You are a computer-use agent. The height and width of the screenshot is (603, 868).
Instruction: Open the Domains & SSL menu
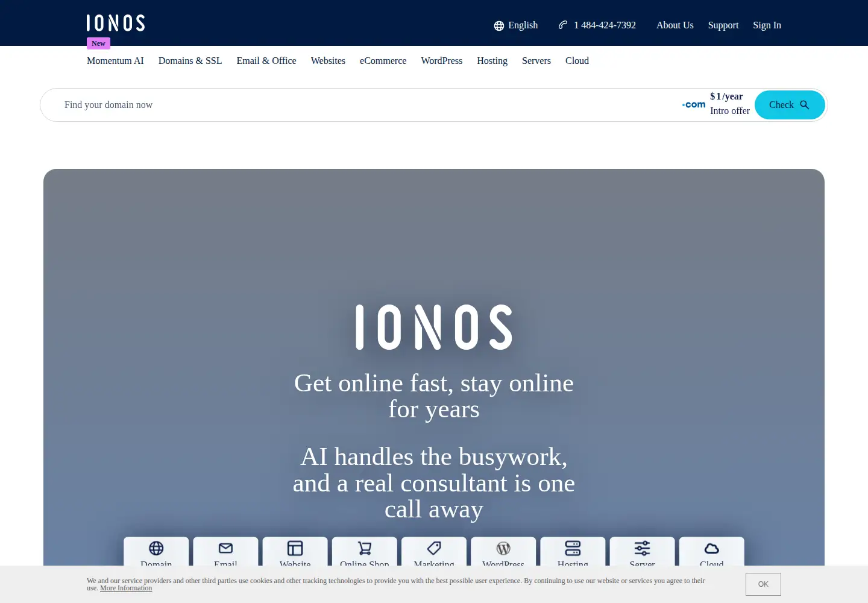coord(190,61)
